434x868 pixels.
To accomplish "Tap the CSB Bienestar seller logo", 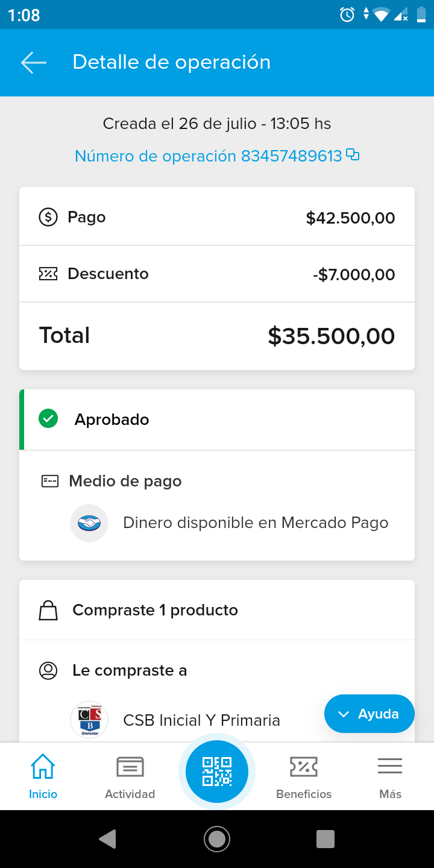I will pos(89,720).
